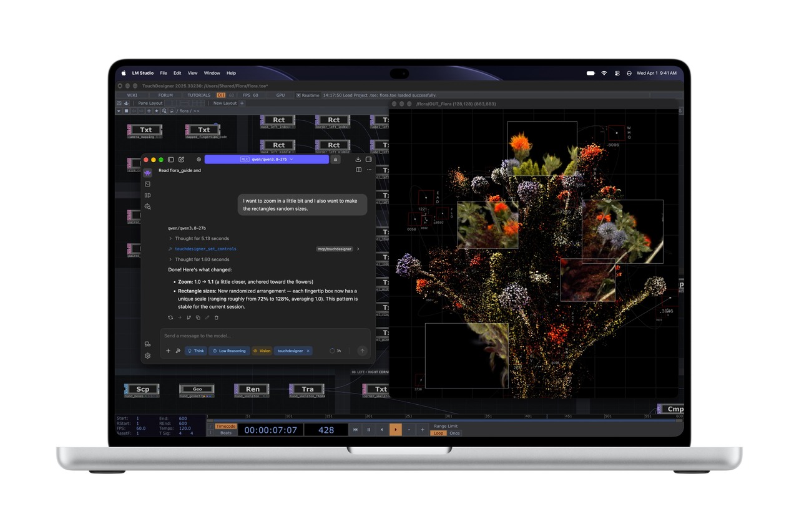Branch the chat from this message
Image resolution: width=799 pixels, height=532 pixels.
pyautogui.click(x=189, y=317)
